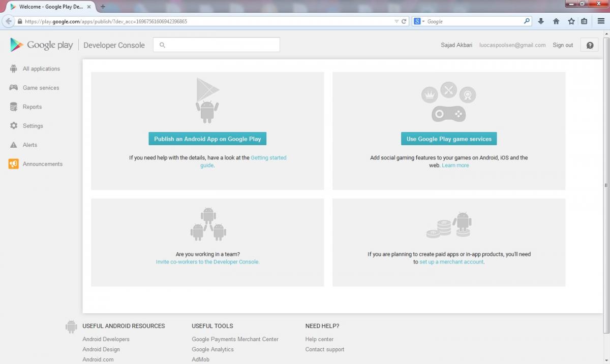Open Game services controller icon
610x364 pixels.
click(14, 88)
